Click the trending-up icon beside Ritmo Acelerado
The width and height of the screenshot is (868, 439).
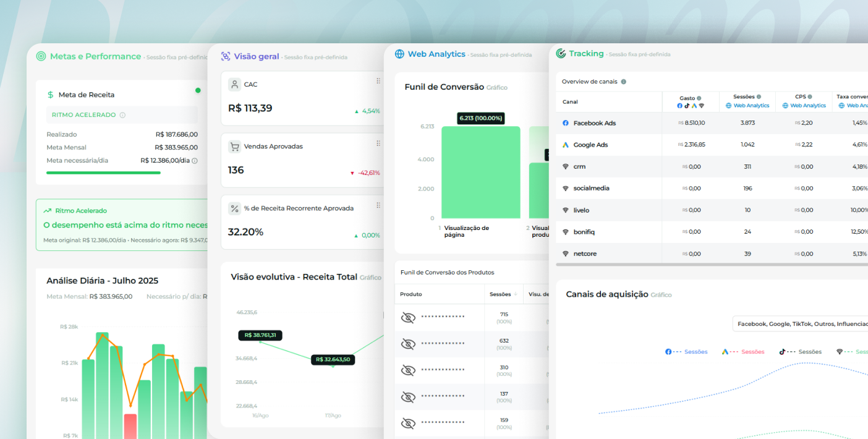[48, 211]
